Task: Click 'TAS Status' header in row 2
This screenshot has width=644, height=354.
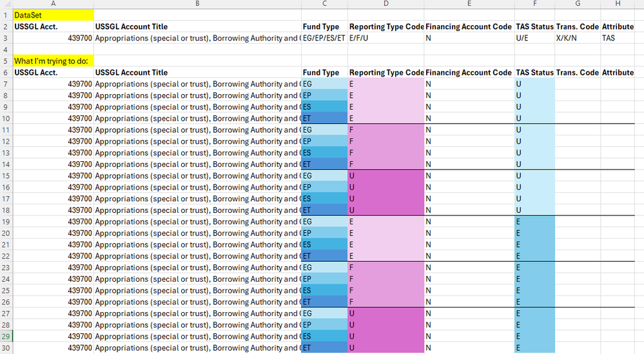Action: tap(535, 26)
